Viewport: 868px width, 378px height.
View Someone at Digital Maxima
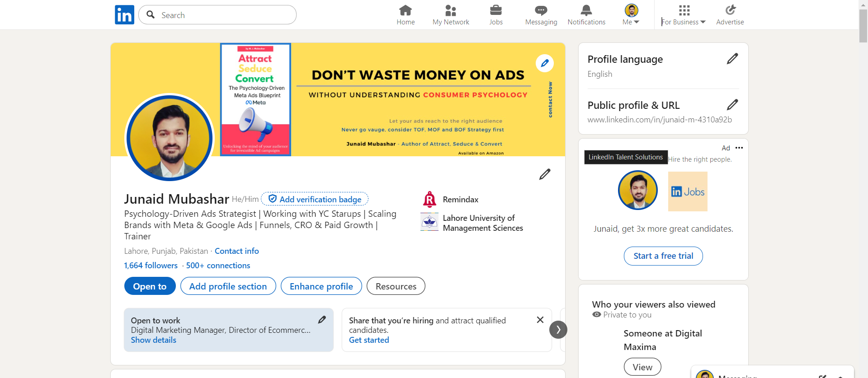[642, 367]
